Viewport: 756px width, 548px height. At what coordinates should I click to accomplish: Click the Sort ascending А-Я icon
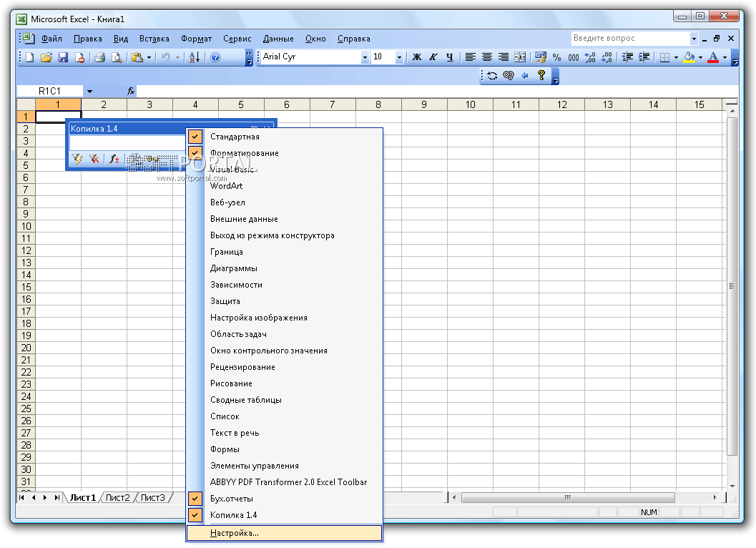195,57
